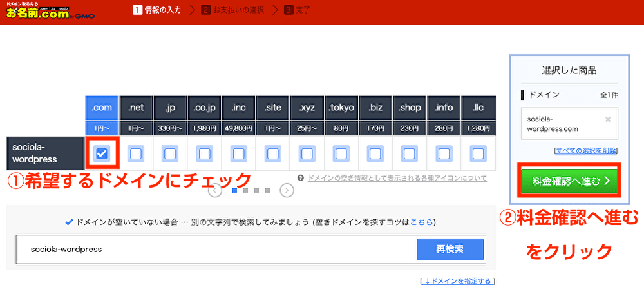
Task: Open the こちら tips link
Action: 421,222
